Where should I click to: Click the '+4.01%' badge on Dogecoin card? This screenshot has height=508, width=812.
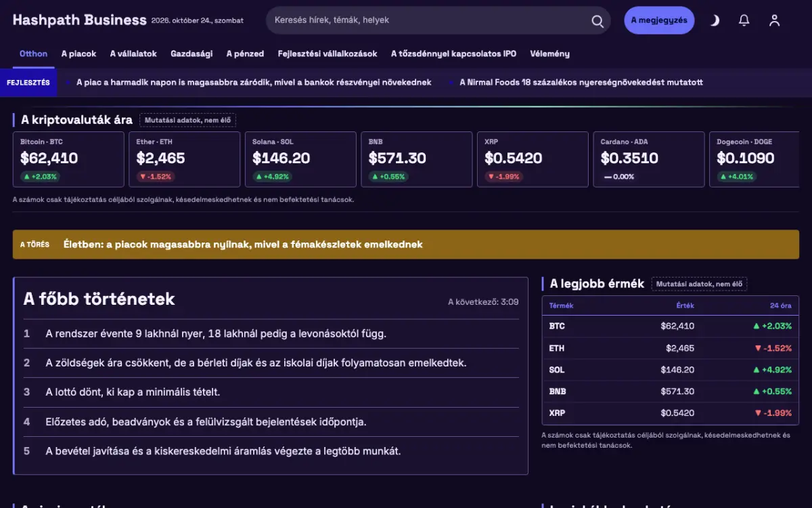736,177
